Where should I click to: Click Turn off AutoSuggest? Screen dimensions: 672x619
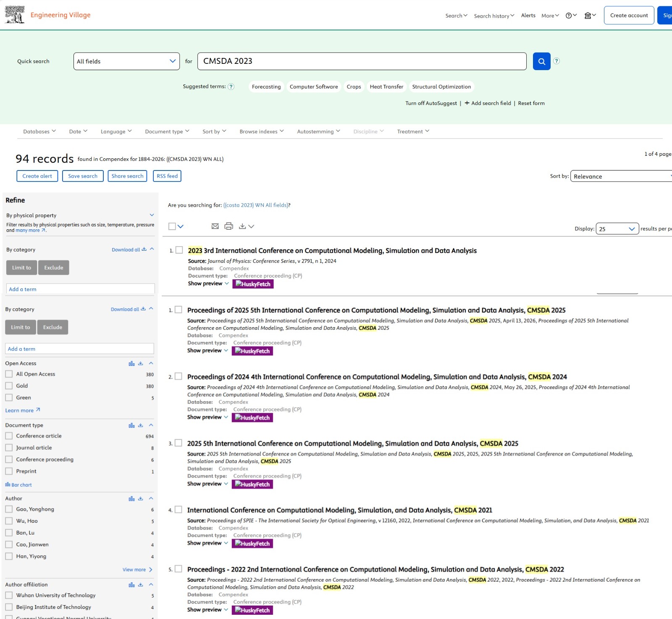pyautogui.click(x=431, y=103)
